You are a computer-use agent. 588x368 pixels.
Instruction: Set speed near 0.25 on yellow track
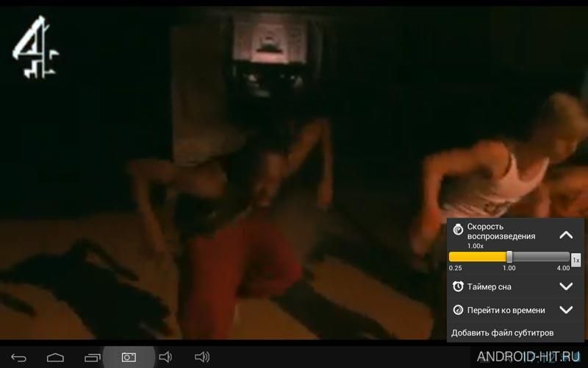click(x=452, y=257)
